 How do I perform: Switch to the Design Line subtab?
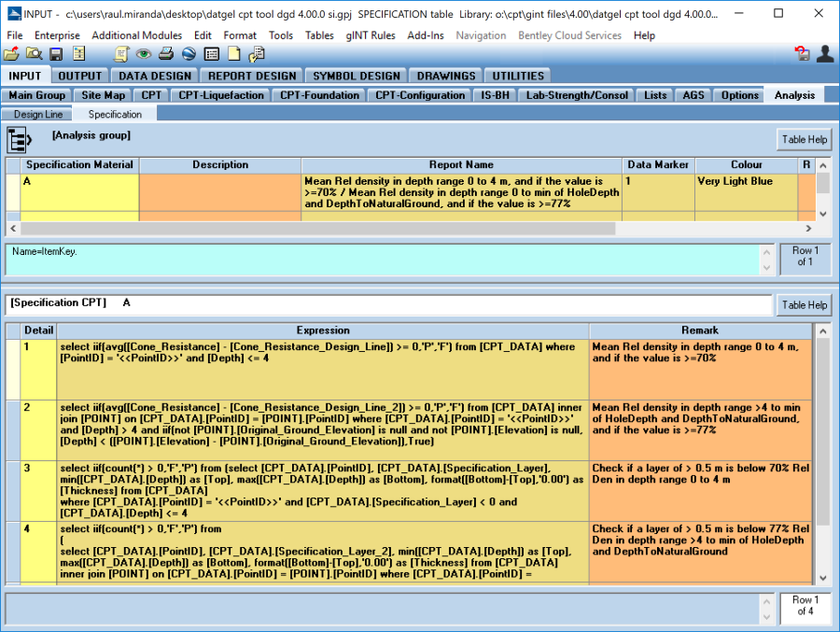click(38, 114)
